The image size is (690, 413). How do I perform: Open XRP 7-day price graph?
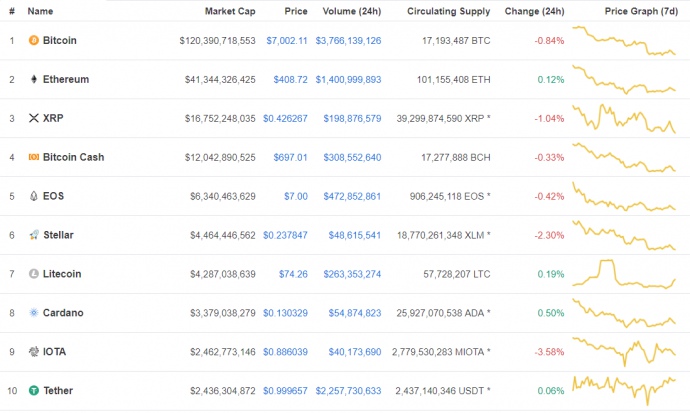pyautogui.click(x=624, y=118)
